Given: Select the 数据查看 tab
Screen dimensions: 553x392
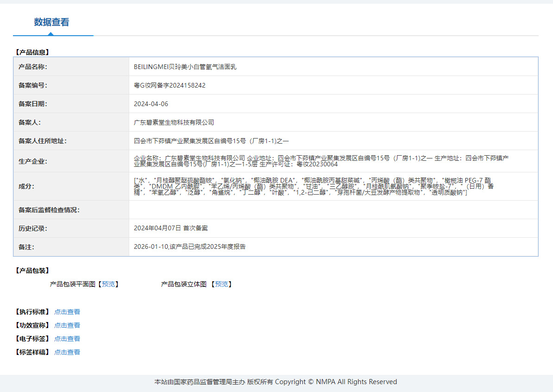Looking at the screenshot, I should pyautogui.click(x=51, y=22).
